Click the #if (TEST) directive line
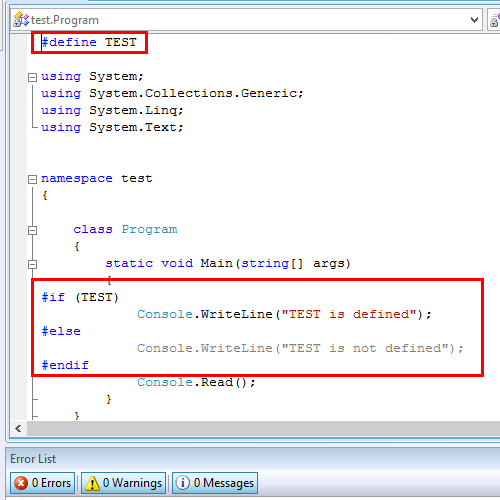Viewport: 500px width, 500px height. tap(80, 297)
